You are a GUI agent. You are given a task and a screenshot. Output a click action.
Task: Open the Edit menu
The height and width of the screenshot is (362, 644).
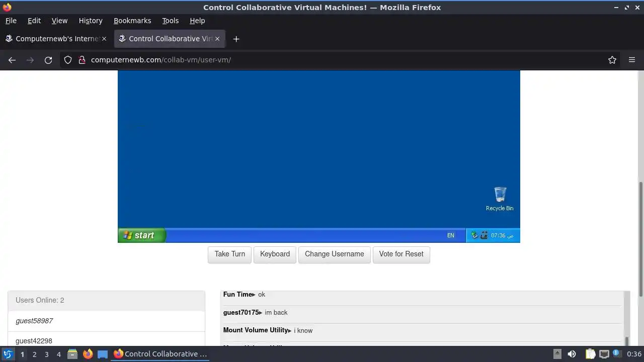(34, 21)
